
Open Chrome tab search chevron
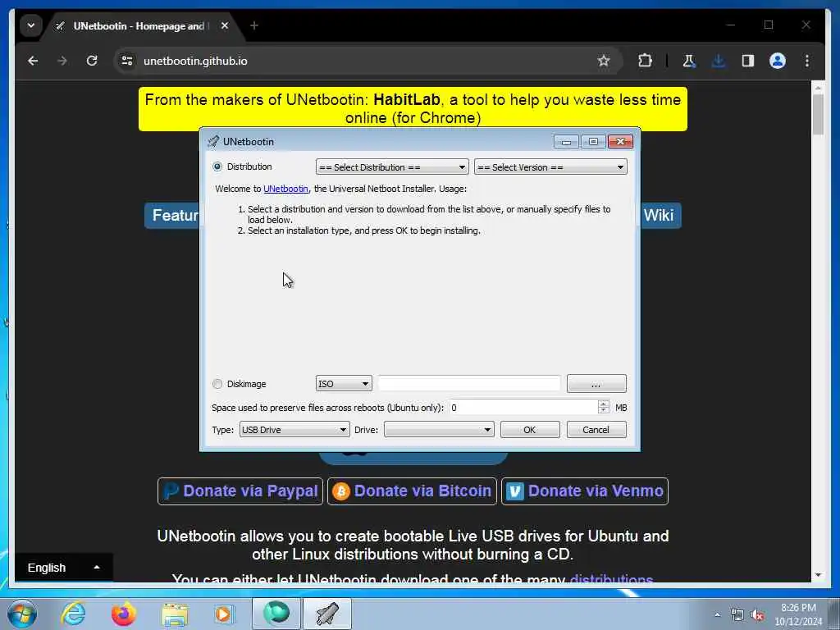point(31,25)
